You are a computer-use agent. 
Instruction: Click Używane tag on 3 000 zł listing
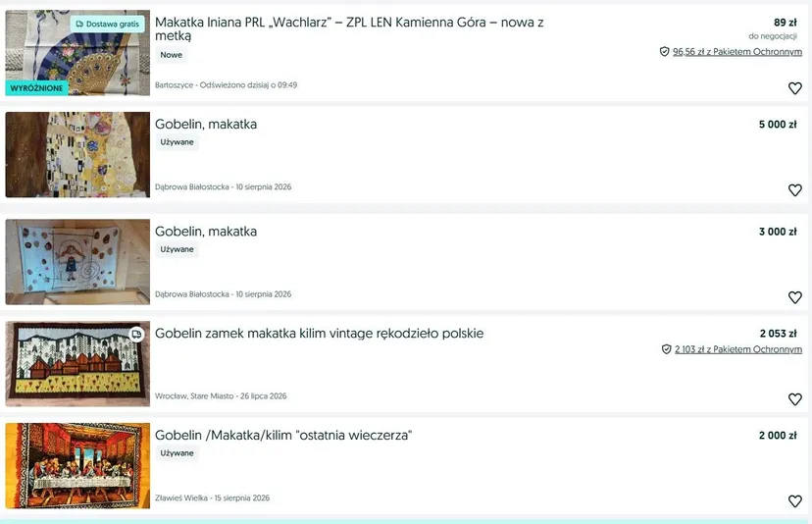point(177,249)
